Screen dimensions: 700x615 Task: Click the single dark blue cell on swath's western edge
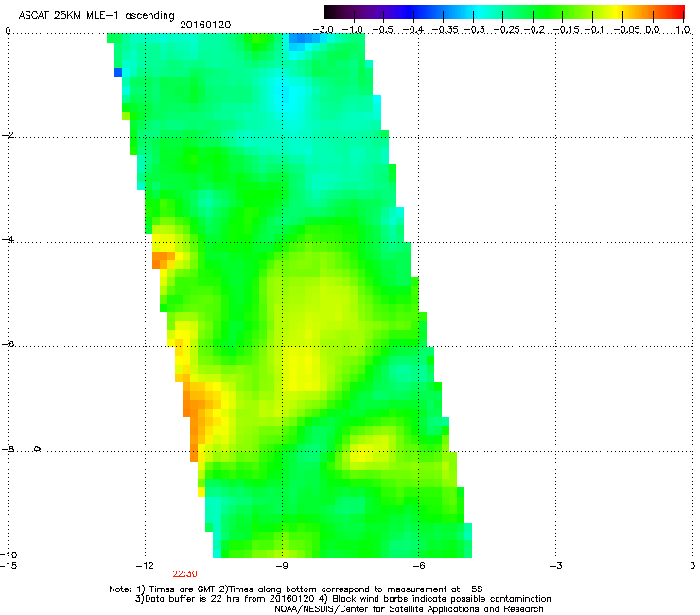tap(118, 72)
